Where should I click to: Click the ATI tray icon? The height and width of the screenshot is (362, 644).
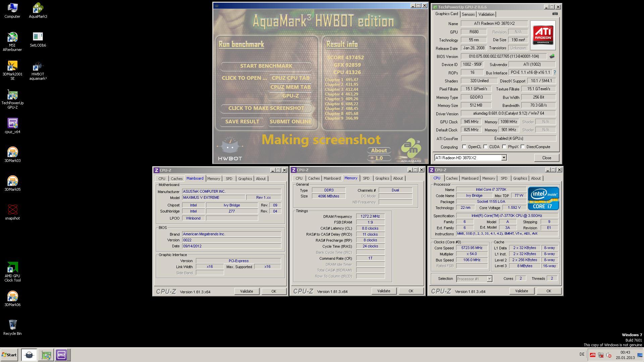pyautogui.click(x=593, y=355)
